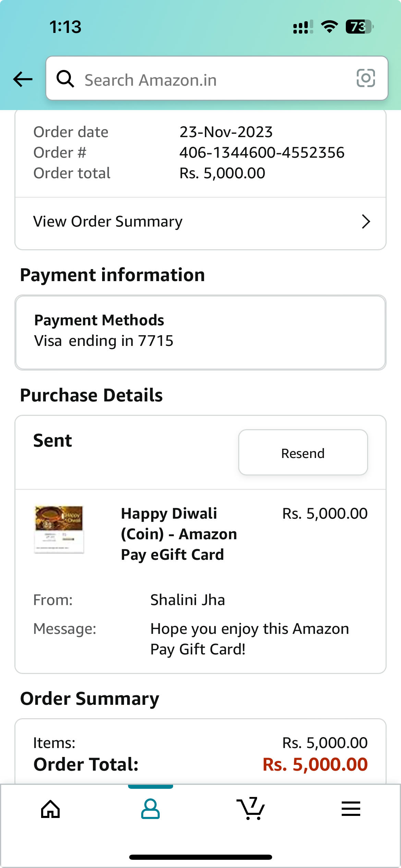The image size is (401, 868).
Task: Tap the order number 406-1344600-4552356
Action: click(x=262, y=153)
